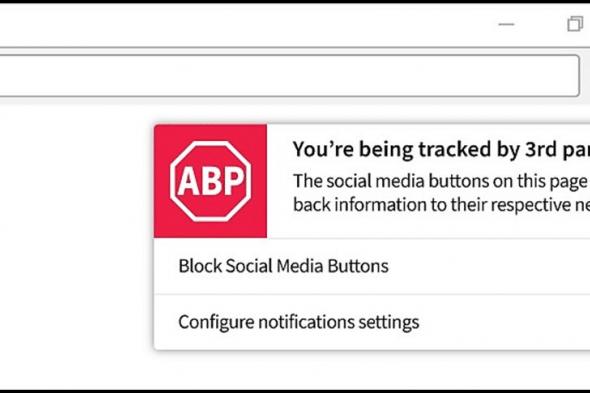Screen dimensions: 590x393
Task: Focus the browser address bar field
Action: tap(289, 76)
